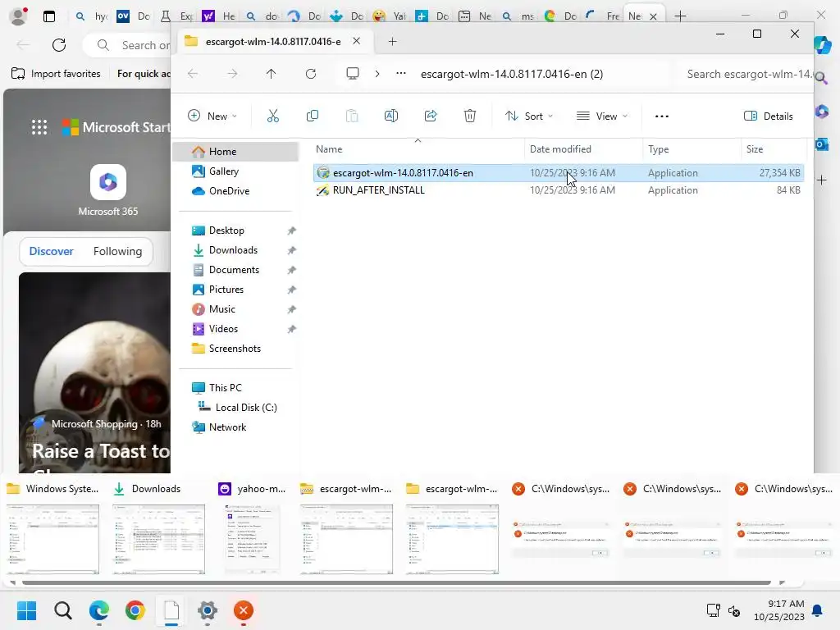Open the Windows Start menu
Screen dimensions: 840x630
(x=26, y=610)
